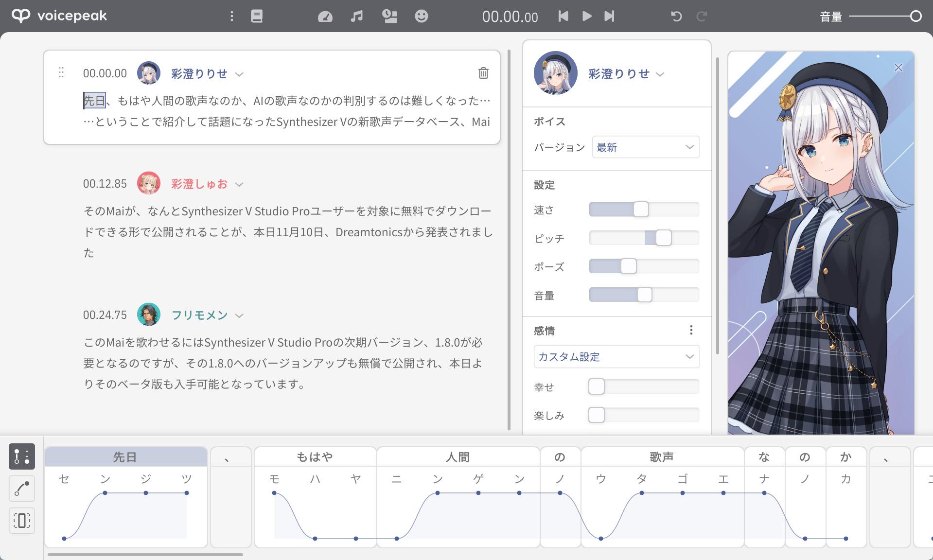Image resolution: width=933 pixels, height=560 pixels.
Task: Switch to pitch curve editing mode
Action: pyautogui.click(x=22, y=489)
